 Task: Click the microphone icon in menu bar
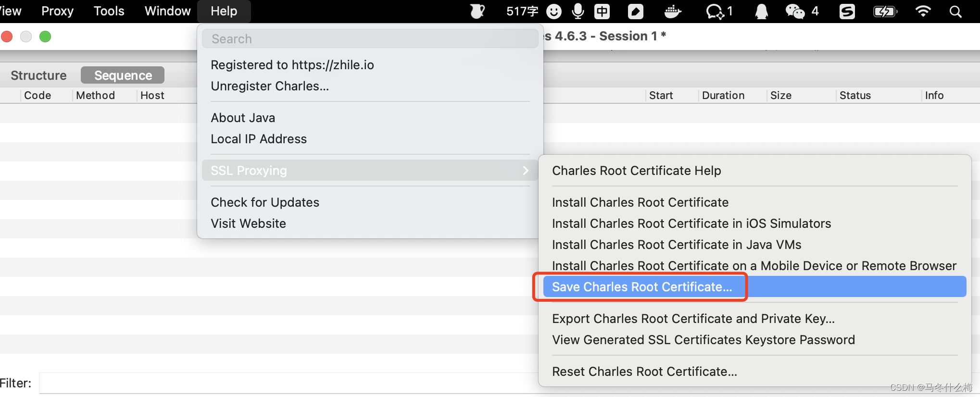[x=578, y=11]
